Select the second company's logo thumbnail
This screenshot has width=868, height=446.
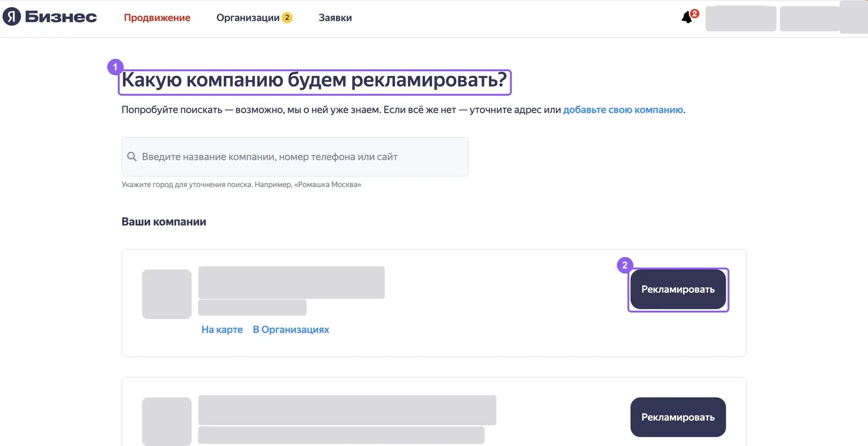pyautogui.click(x=167, y=421)
